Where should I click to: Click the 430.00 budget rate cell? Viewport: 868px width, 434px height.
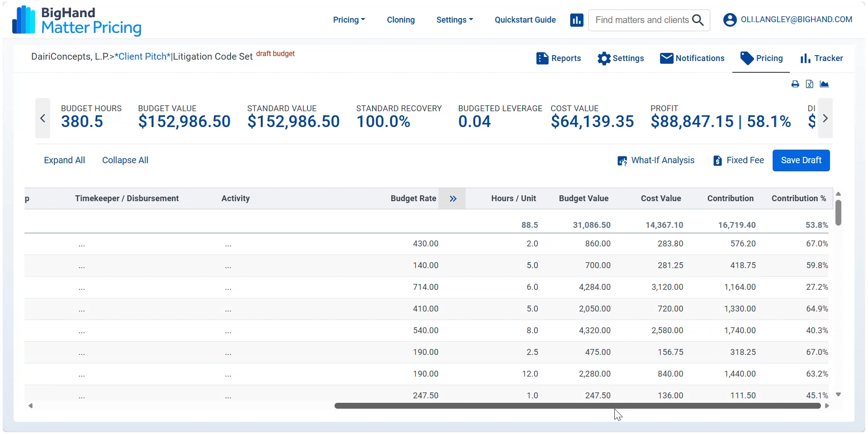click(x=425, y=244)
